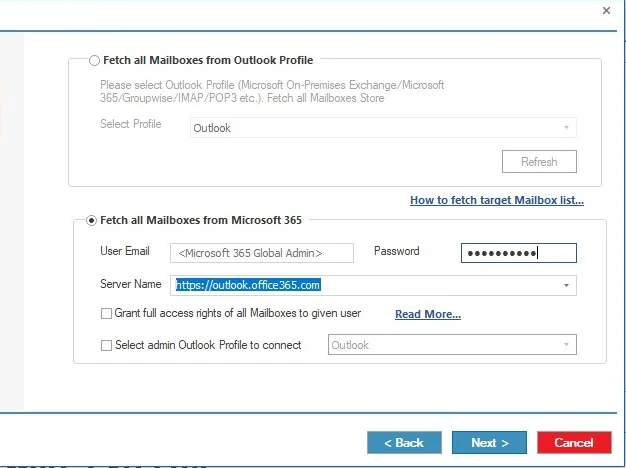This screenshot has height=468, width=626.
Task: Open the admin Outlook profile dropdown
Action: (452, 345)
